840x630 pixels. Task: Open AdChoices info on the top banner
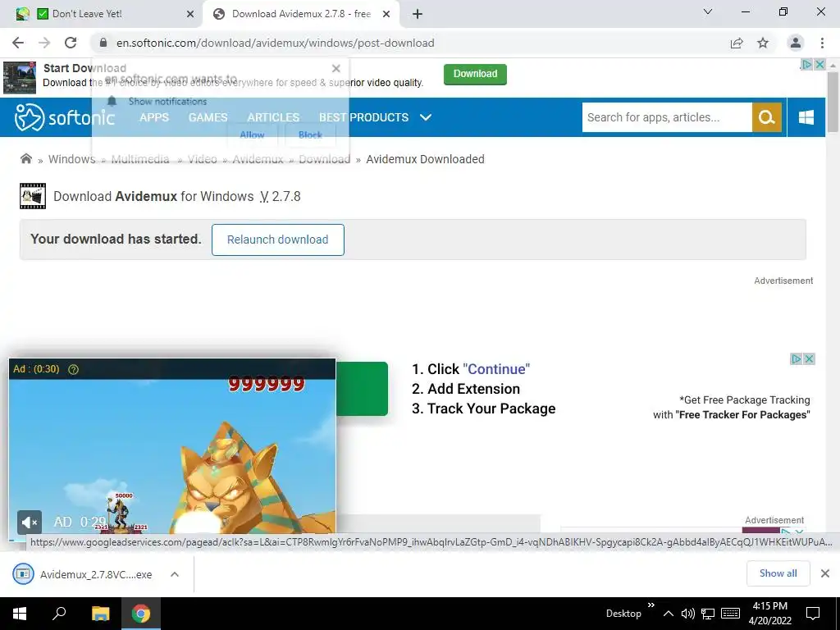[x=806, y=64]
